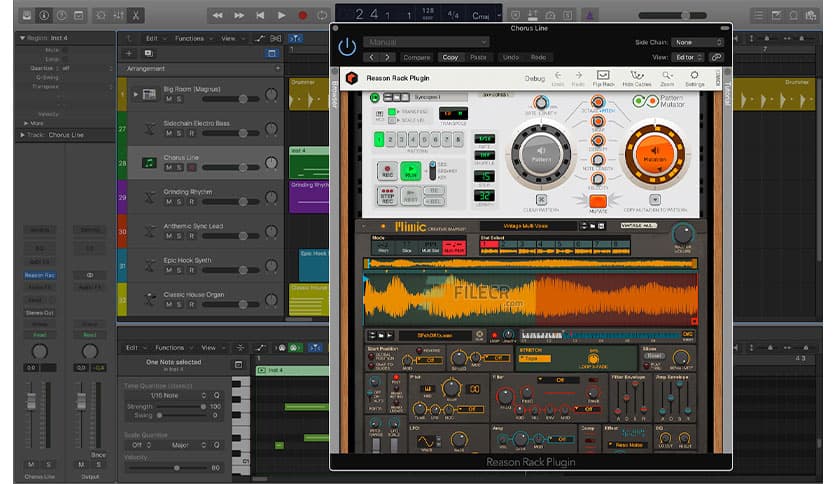The height and width of the screenshot is (484, 836).
Task: Click the green RUN button in Pattern Mutator
Action: tap(411, 171)
